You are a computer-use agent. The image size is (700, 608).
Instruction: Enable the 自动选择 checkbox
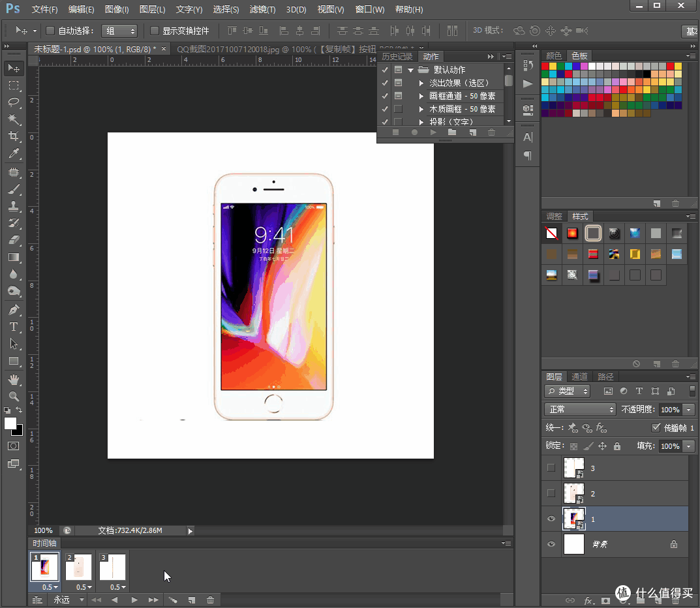click(x=50, y=31)
